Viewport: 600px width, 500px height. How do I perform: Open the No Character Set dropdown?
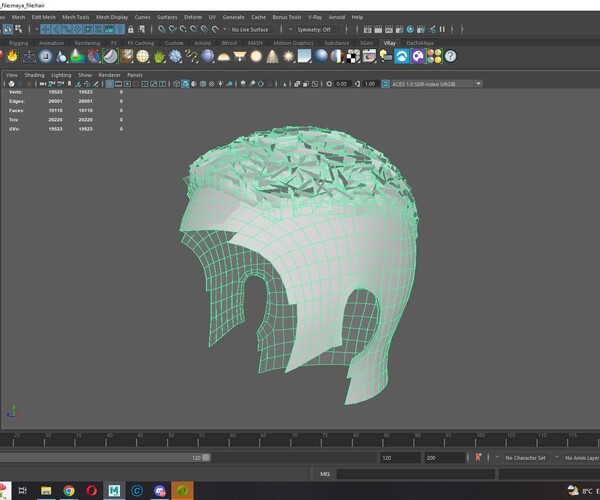pyautogui.click(x=525, y=458)
